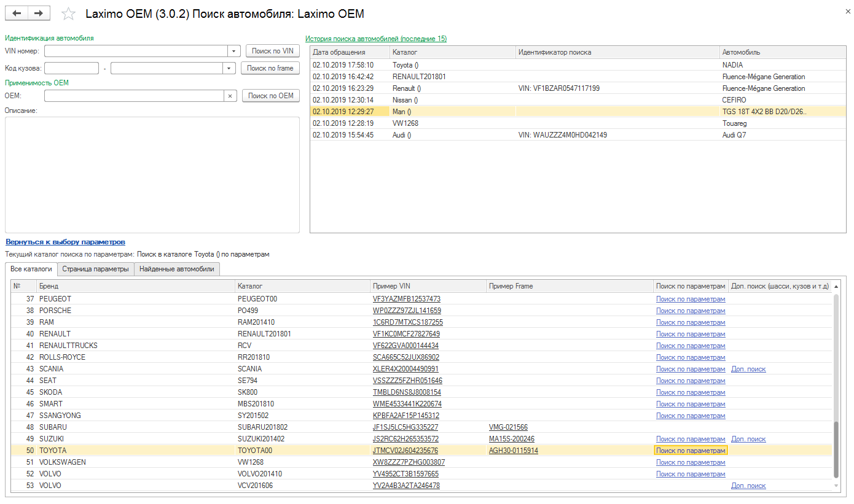
Task: Click the Бренд column header
Action: pos(136,286)
